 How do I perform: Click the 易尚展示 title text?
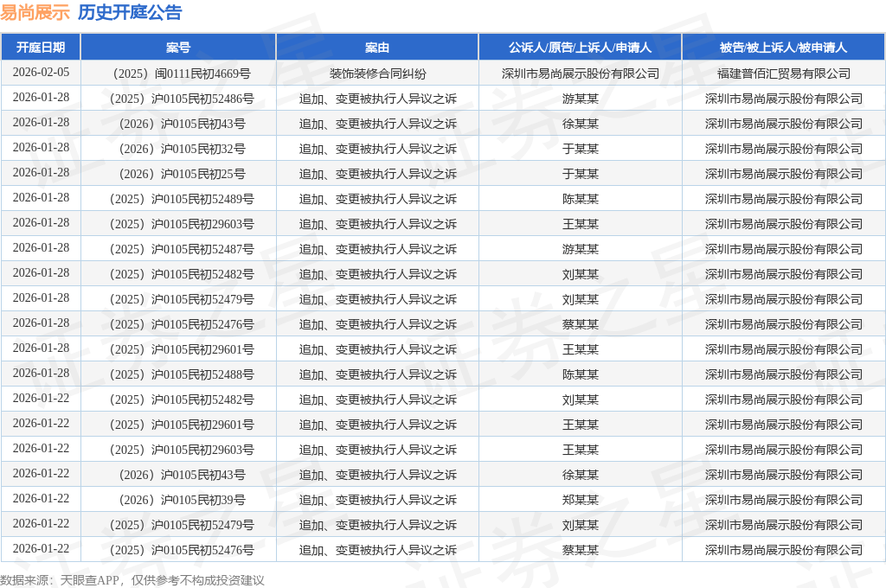(35, 12)
